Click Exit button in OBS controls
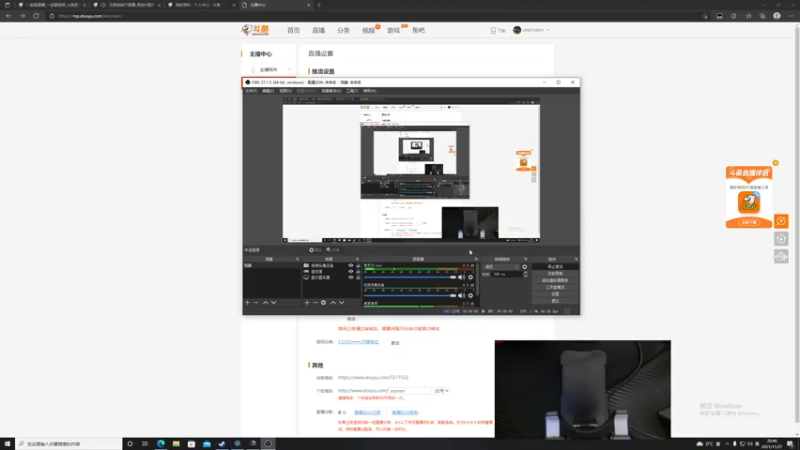Screen dimensions: 800x450 pyautogui.click(x=555, y=301)
